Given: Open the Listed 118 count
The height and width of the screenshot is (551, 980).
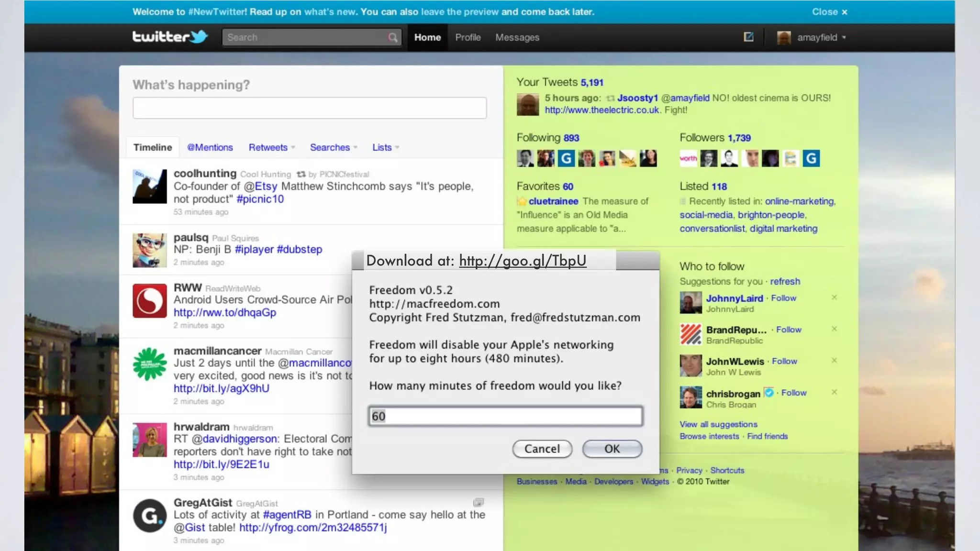Looking at the screenshot, I should point(719,187).
